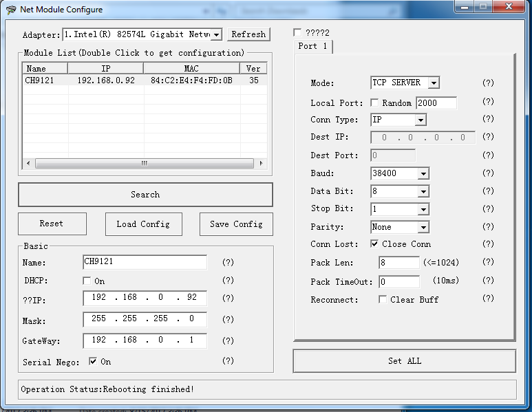Image resolution: width=532 pixels, height=412 pixels.
Task: Expand the Data Bit dropdown
Action: [423, 192]
